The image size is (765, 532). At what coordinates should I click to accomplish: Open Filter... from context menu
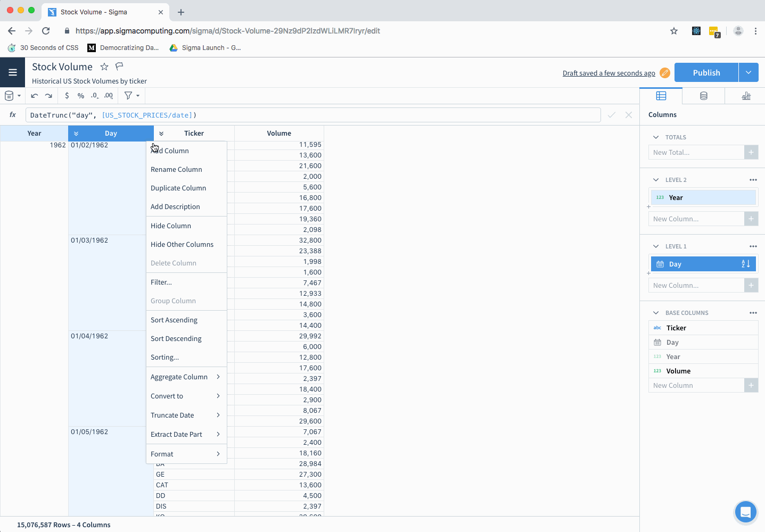[186, 282]
